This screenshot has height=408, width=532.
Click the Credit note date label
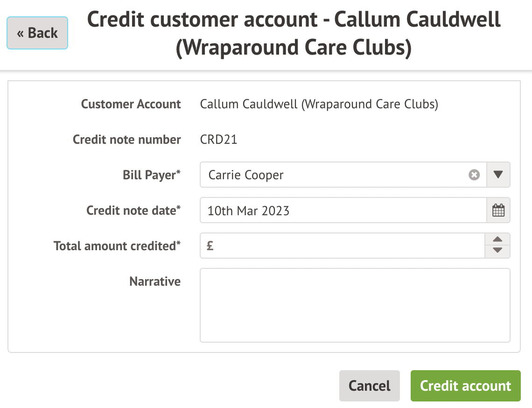click(133, 211)
